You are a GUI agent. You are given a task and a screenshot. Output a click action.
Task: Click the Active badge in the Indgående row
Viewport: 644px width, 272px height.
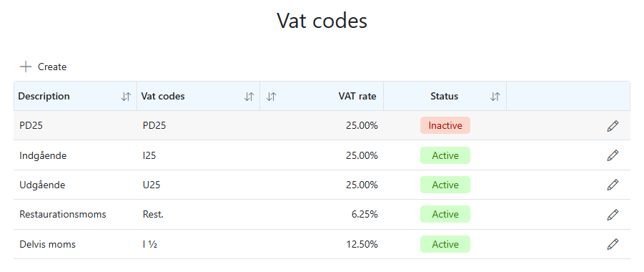pyautogui.click(x=445, y=155)
